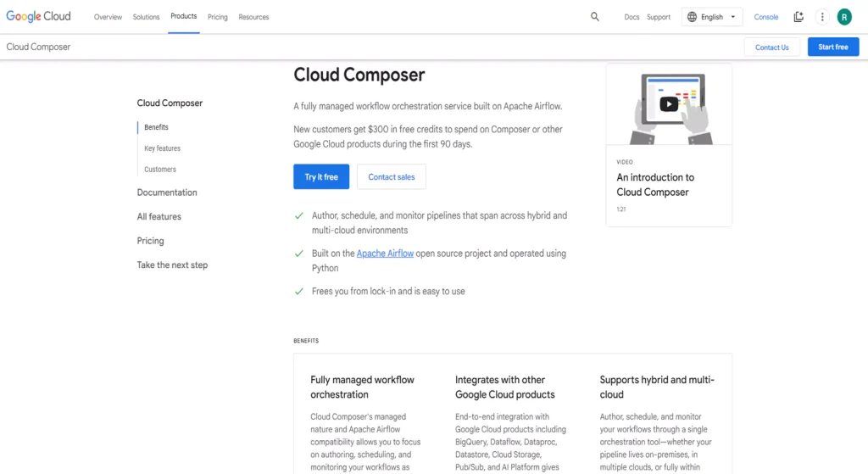Open the Console link

pyautogui.click(x=766, y=17)
